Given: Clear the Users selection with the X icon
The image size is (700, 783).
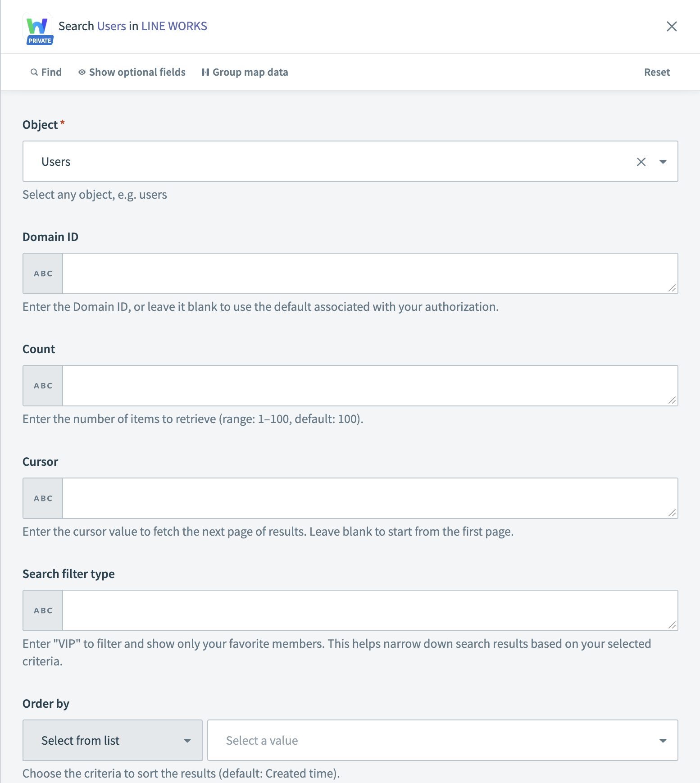Looking at the screenshot, I should (x=641, y=161).
